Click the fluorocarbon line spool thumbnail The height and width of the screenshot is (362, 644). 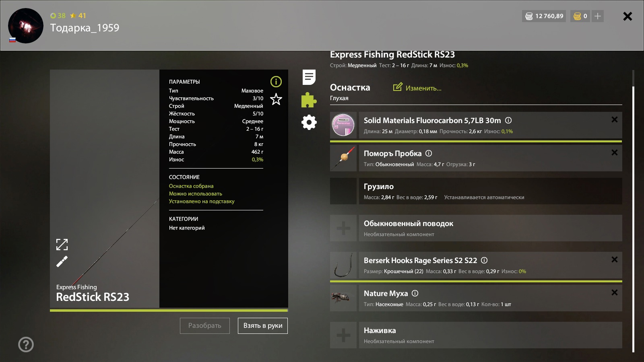(x=343, y=125)
